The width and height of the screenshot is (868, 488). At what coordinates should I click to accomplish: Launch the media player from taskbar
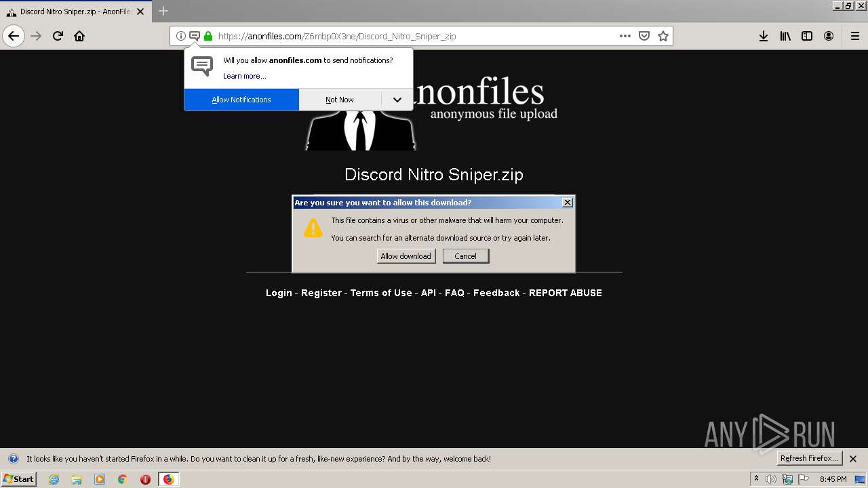[x=100, y=479]
